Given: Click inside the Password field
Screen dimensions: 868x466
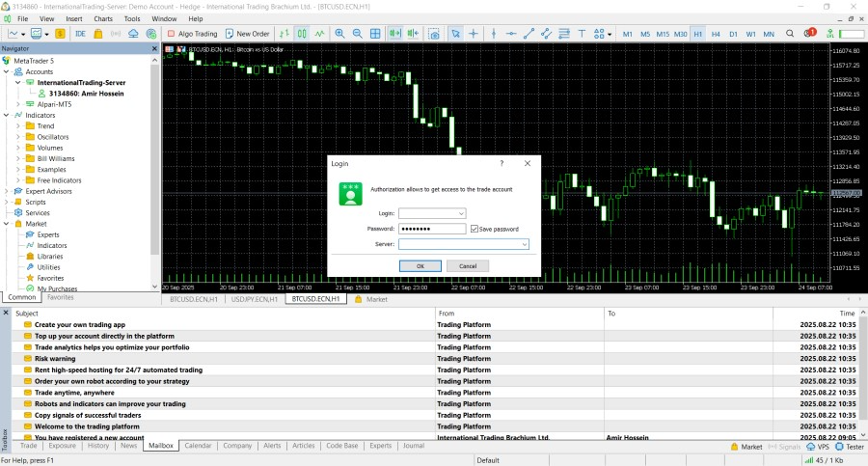Looking at the screenshot, I should (431, 229).
